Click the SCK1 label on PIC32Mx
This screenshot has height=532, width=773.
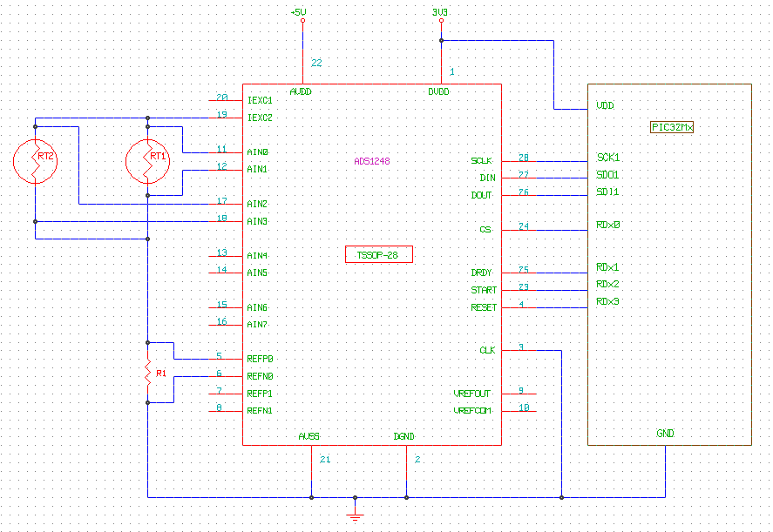point(607,158)
